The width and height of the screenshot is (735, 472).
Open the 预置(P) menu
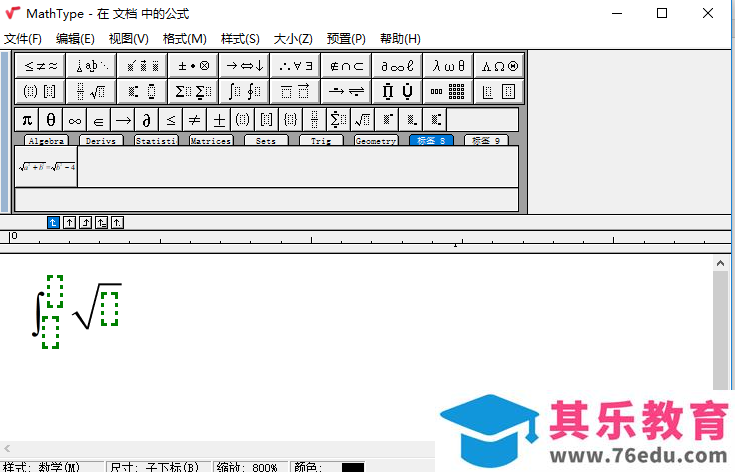346,38
